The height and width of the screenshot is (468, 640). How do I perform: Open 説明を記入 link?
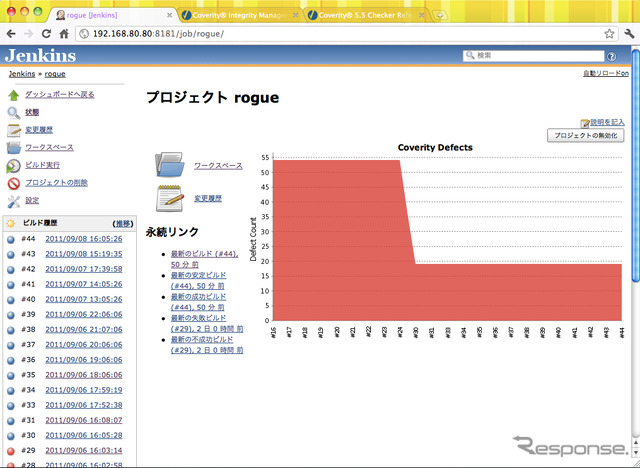(607, 122)
